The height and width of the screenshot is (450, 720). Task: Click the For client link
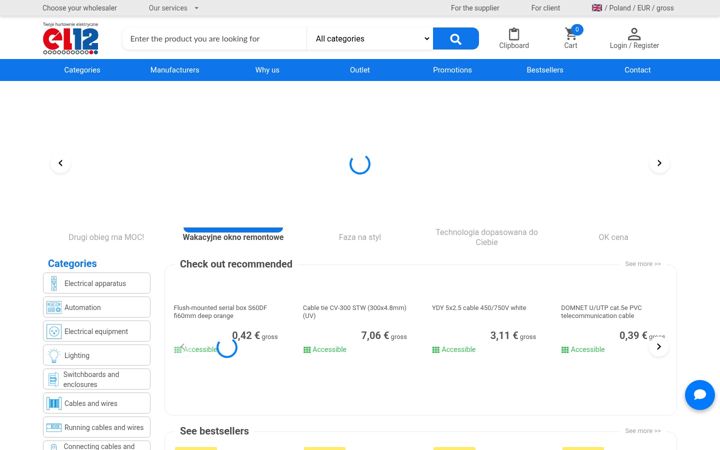point(546,8)
